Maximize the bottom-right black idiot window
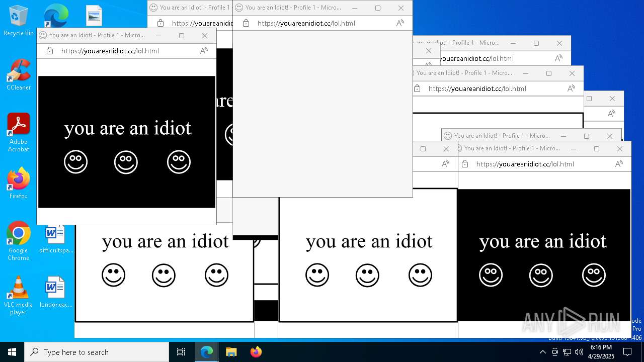 pos(597,149)
